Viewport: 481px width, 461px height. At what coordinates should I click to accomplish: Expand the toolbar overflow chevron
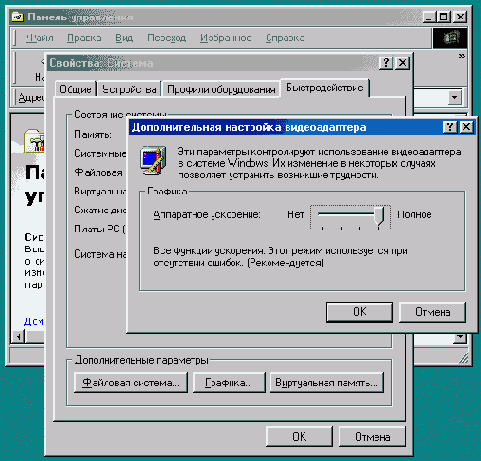461,56
